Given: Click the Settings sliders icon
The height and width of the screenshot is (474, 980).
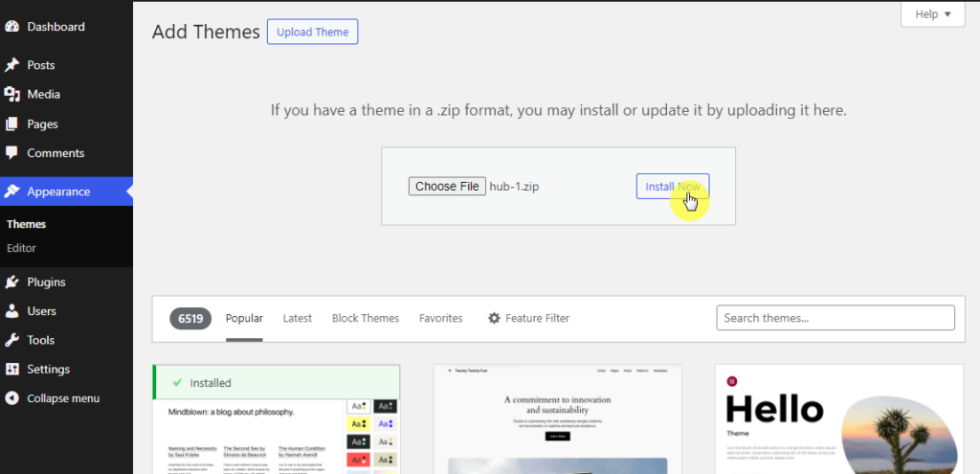Looking at the screenshot, I should click(x=11, y=369).
